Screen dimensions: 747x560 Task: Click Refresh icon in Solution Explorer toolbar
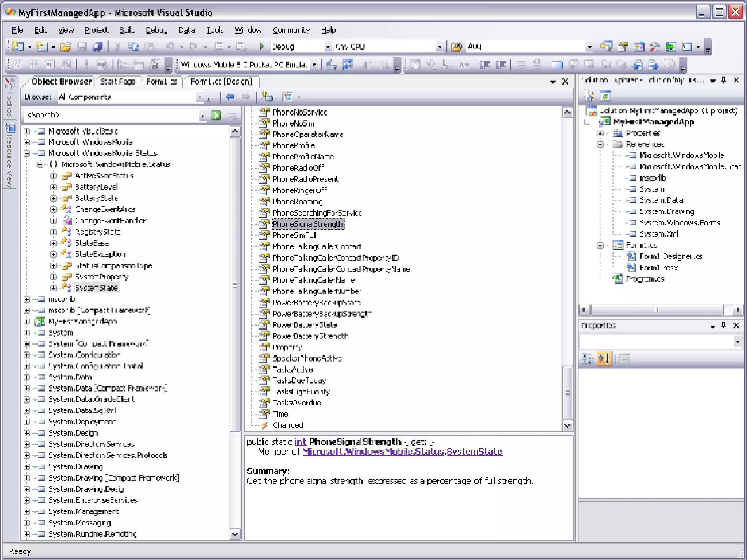coord(605,96)
